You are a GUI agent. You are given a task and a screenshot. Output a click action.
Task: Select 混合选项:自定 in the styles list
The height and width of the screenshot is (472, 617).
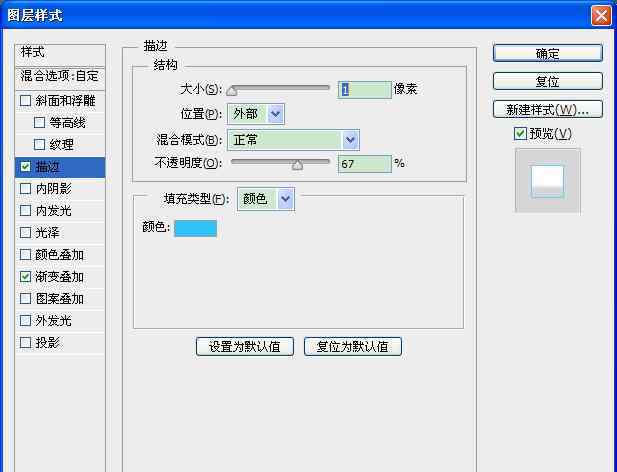pyautogui.click(x=60, y=76)
